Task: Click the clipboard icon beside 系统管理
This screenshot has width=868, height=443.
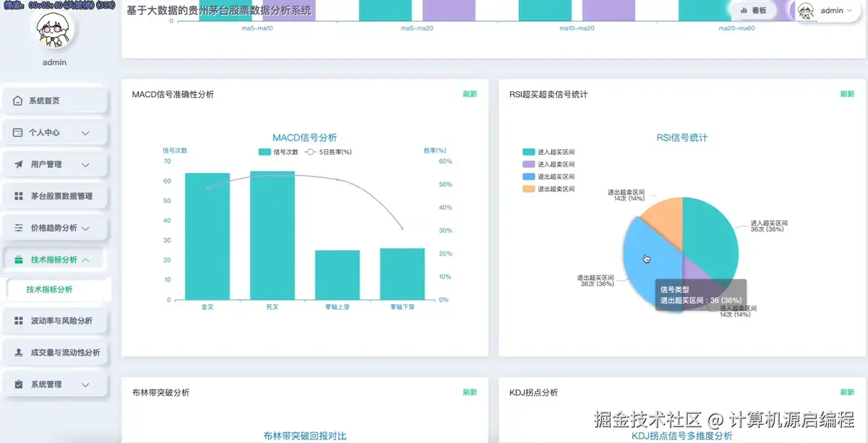Action: coord(18,384)
